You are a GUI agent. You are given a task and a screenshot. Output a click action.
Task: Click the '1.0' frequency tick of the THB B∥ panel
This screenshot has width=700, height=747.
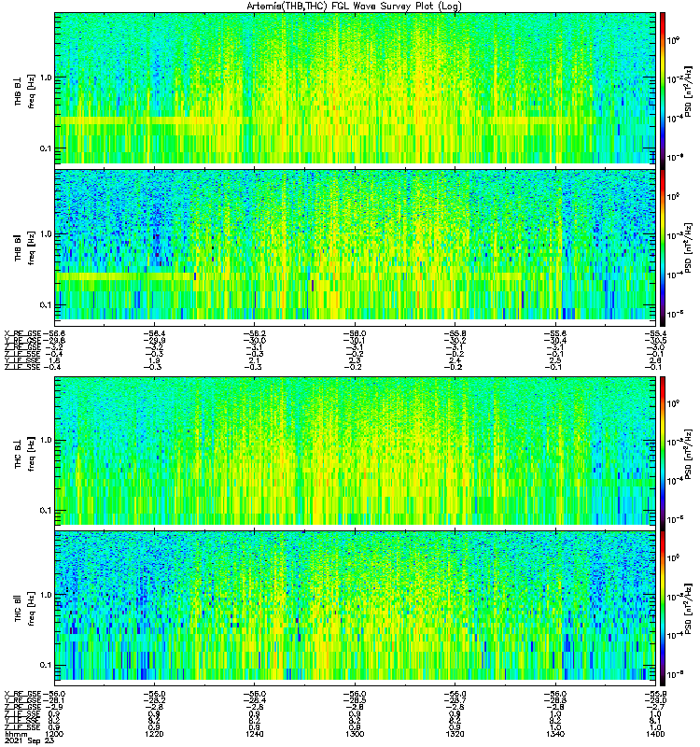coord(45,234)
